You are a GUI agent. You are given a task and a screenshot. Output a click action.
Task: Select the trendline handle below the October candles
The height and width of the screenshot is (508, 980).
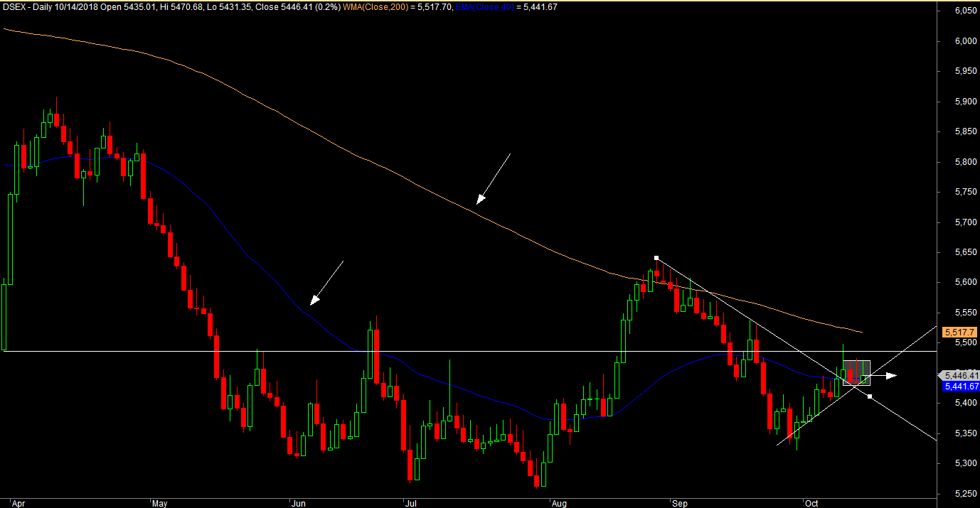click(870, 396)
